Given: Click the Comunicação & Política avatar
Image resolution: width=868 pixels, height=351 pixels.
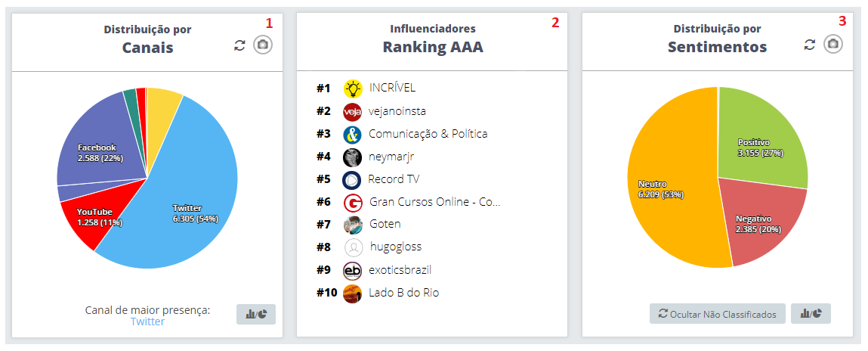Looking at the screenshot, I should [x=353, y=135].
